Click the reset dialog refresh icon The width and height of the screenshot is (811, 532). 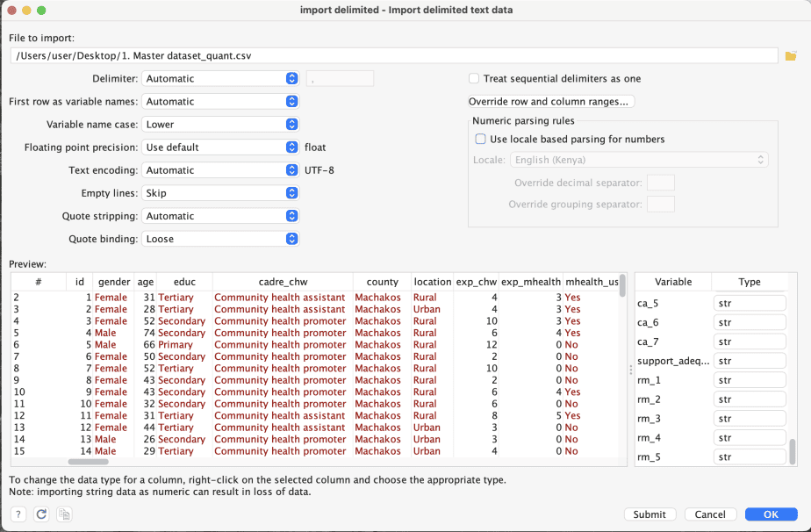point(40,514)
